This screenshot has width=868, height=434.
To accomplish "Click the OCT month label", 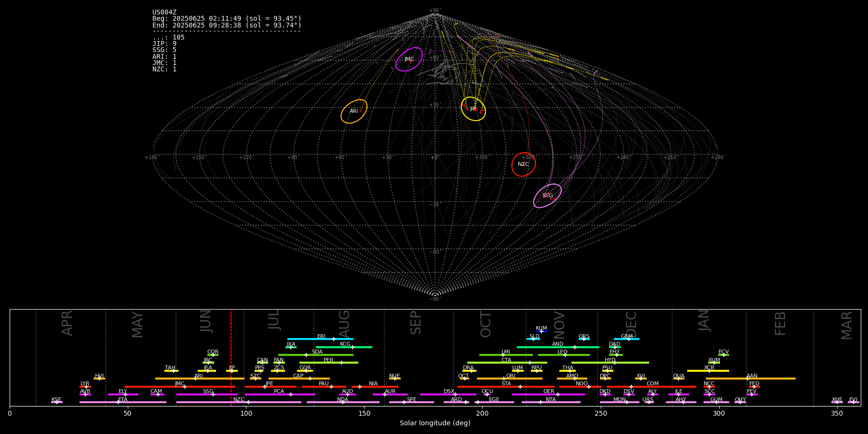I will [x=486, y=324].
